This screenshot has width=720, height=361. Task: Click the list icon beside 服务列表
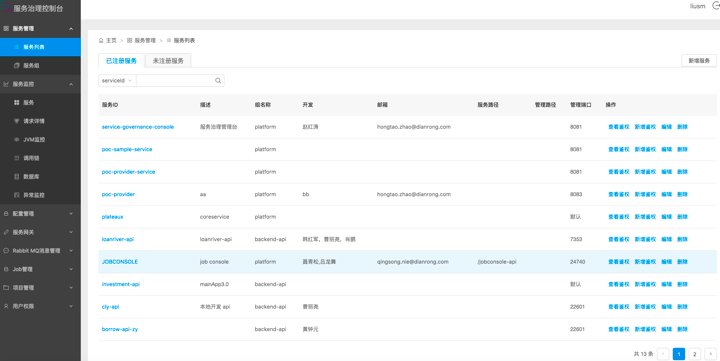click(17, 47)
